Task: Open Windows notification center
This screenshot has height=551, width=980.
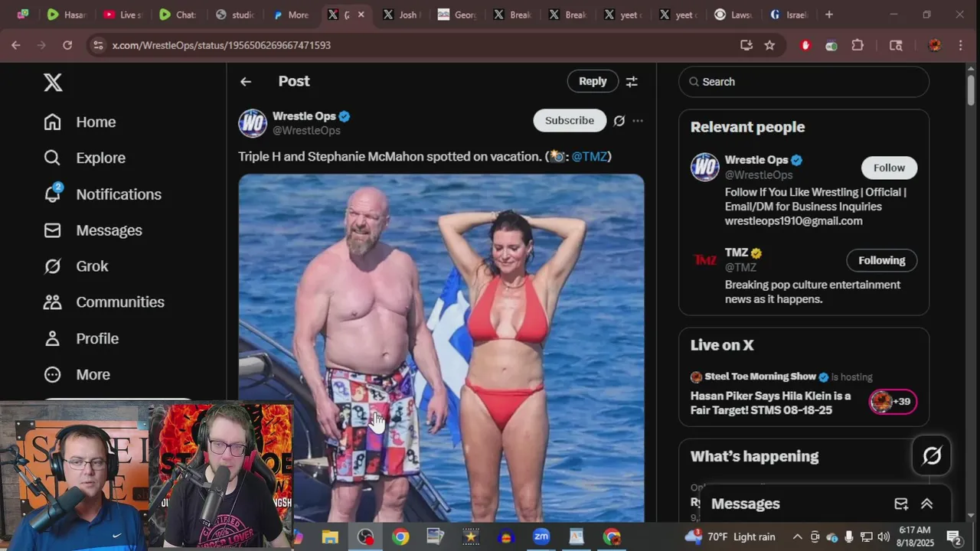Action: pyautogui.click(x=954, y=536)
